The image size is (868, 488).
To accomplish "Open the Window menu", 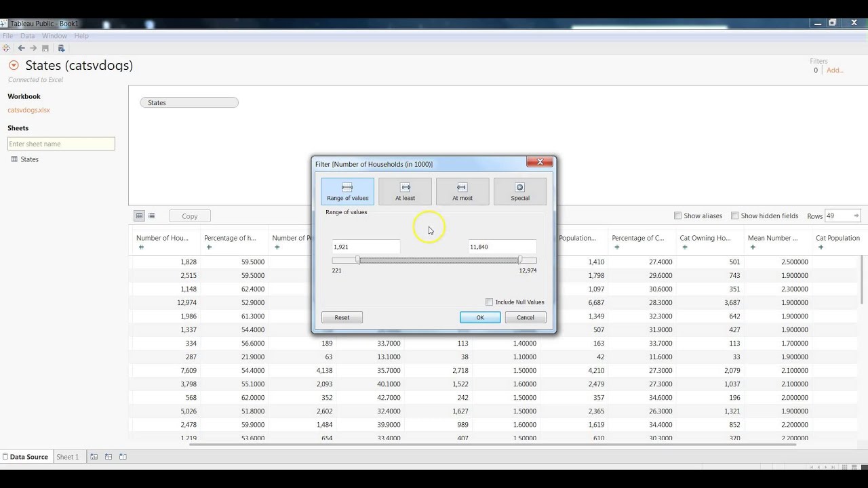I will 54,36.
